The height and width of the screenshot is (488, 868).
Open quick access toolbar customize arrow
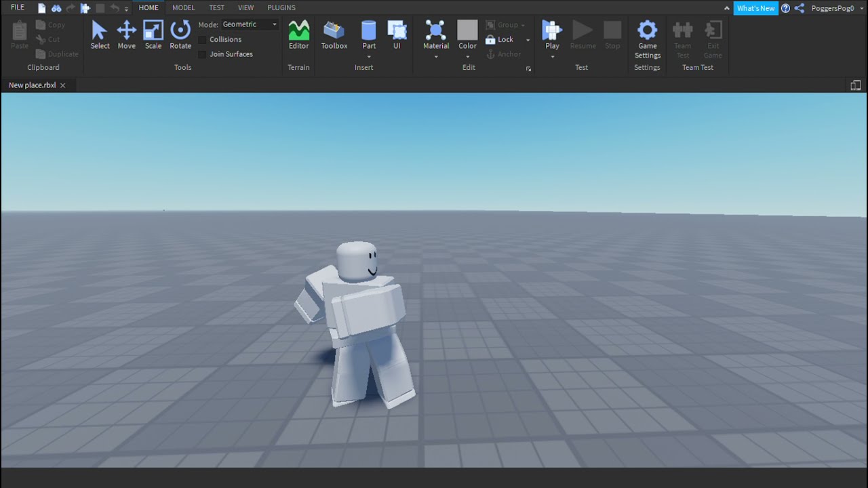point(126,9)
